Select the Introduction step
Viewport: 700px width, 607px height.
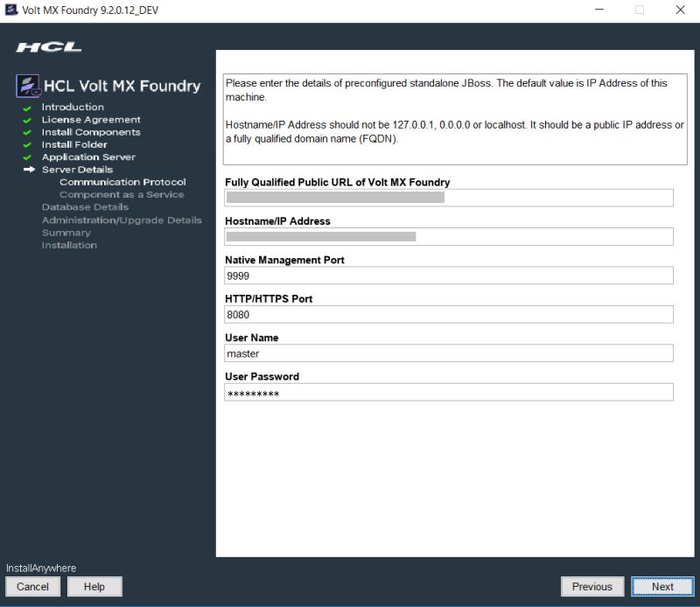(73, 107)
